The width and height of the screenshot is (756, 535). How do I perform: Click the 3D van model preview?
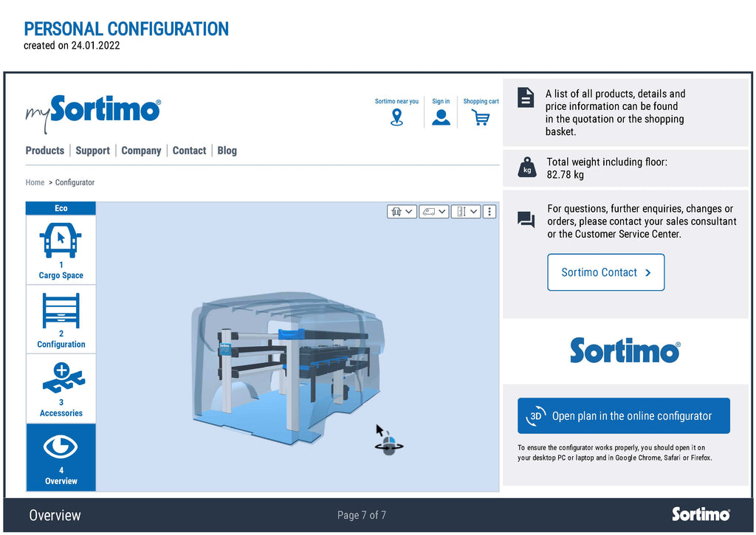288,367
